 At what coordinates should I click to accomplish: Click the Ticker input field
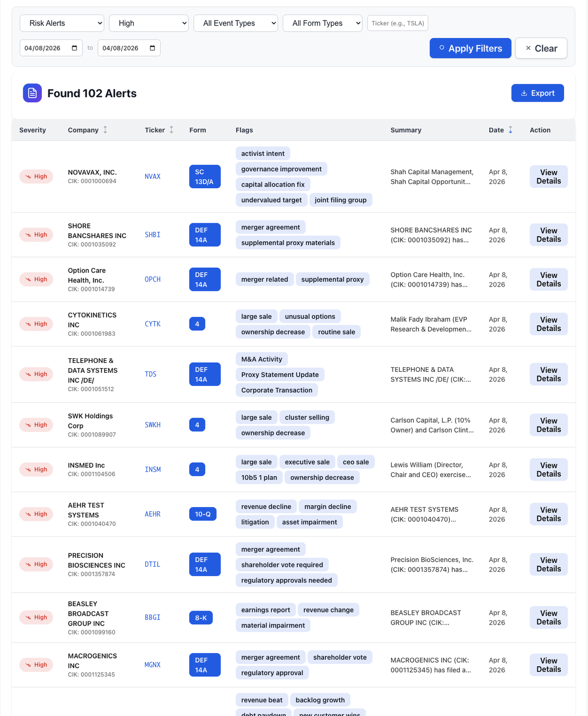point(397,23)
